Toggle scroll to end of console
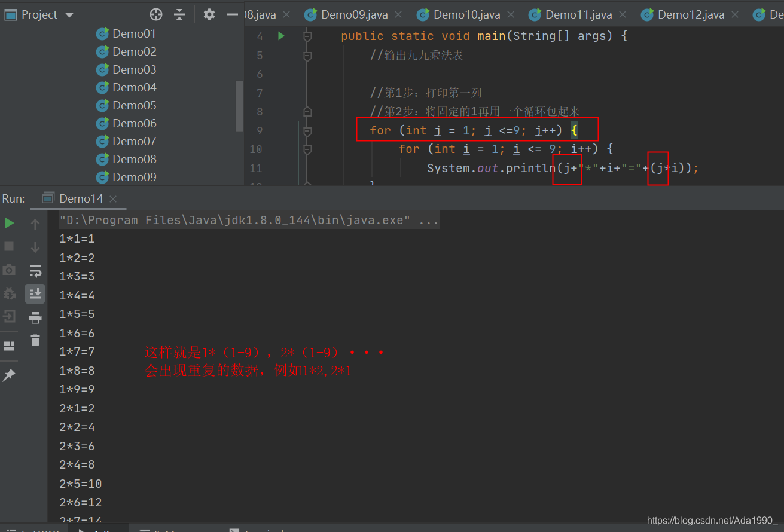Viewport: 784px width, 532px height. 35,293
